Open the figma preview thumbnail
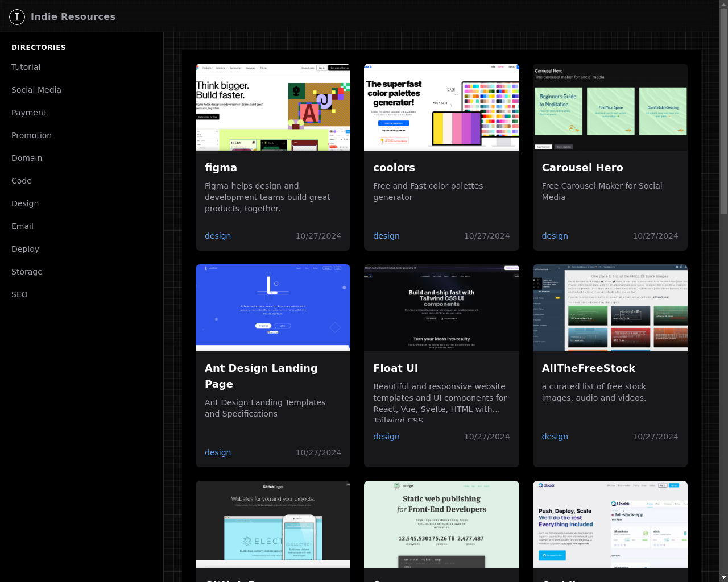This screenshot has width=728, height=582. (x=273, y=107)
